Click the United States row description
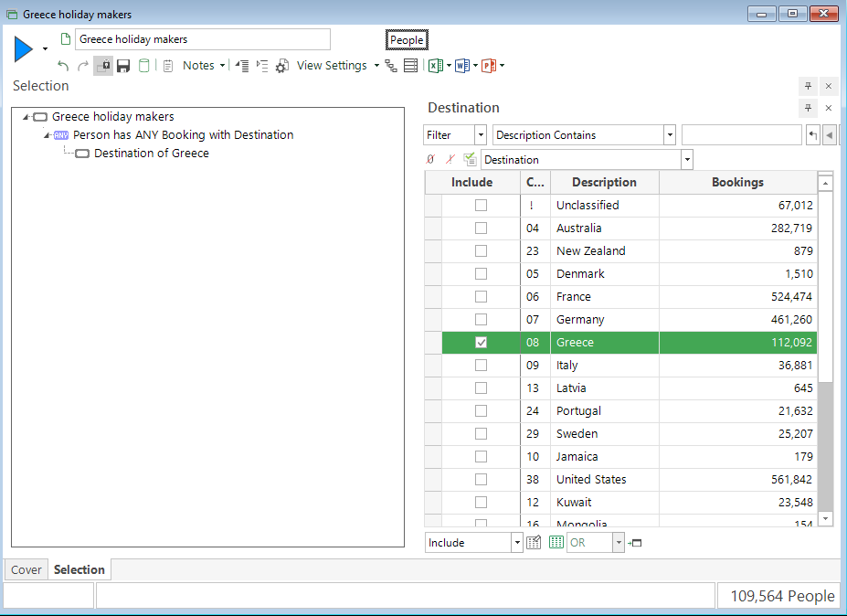Screen dimensions: 847x616 tap(591, 480)
